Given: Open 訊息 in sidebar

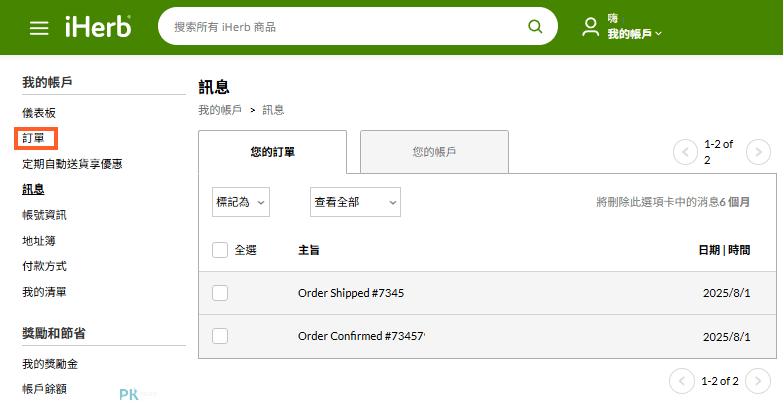Looking at the screenshot, I should coord(33,189).
